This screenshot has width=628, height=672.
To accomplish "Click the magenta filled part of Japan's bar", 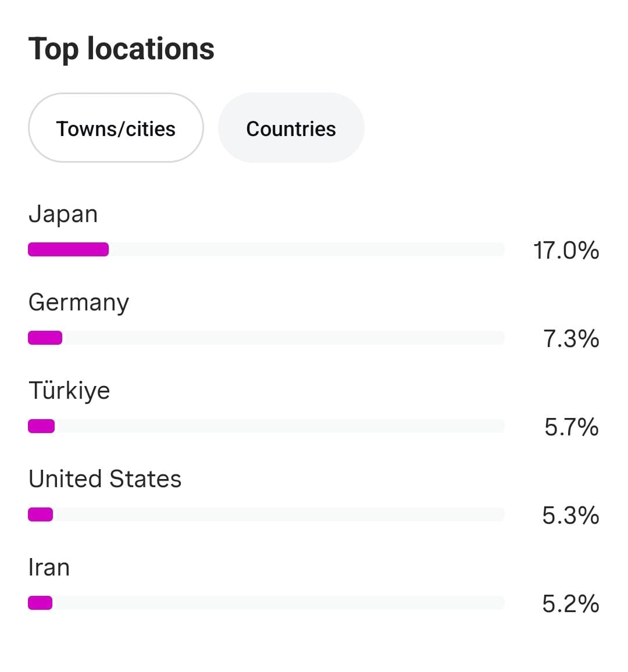I will [x=68, y=249].
